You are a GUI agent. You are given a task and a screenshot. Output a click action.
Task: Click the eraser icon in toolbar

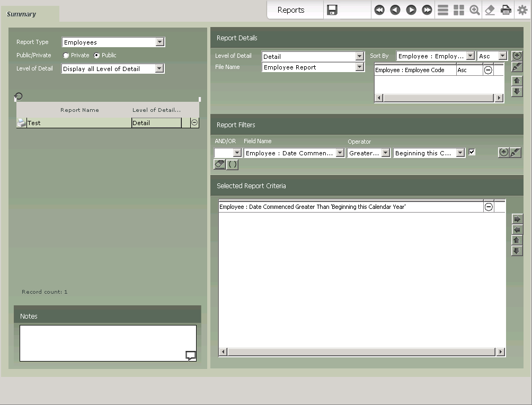click(490, 10)
